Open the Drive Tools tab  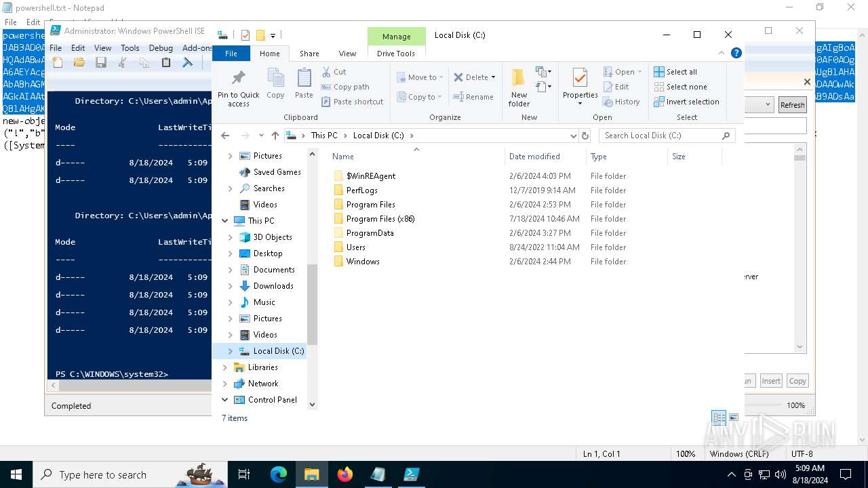pos(396,54)
